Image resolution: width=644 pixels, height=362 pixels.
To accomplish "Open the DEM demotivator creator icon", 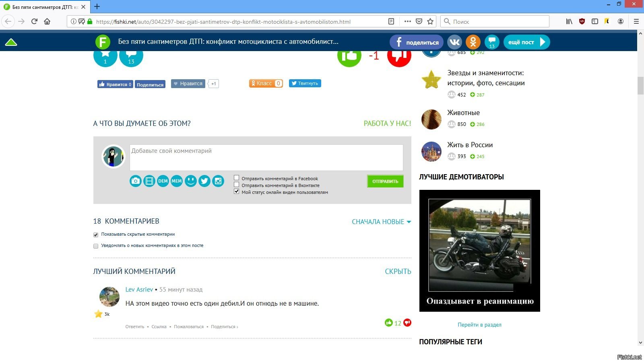I will (x=163, y=181).
